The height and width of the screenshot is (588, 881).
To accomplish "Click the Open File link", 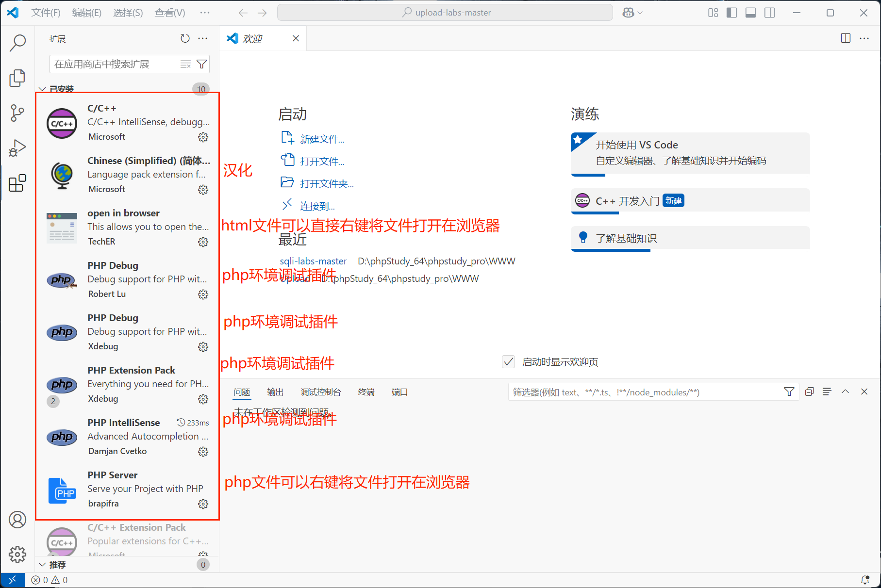I will click(x=322, y=162).
